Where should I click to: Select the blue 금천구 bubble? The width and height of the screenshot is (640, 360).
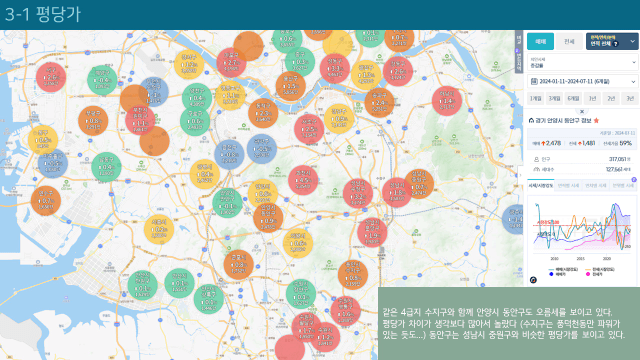(x=229, y=155)
